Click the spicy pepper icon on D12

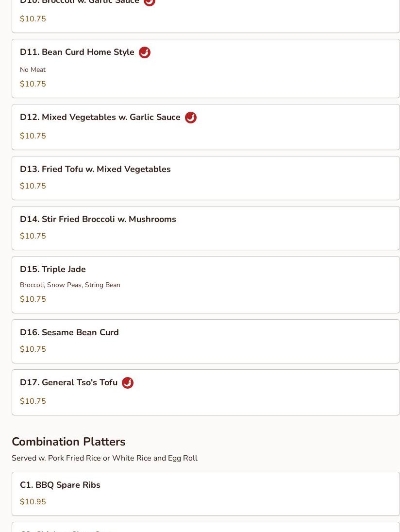[x=191, y=118]
